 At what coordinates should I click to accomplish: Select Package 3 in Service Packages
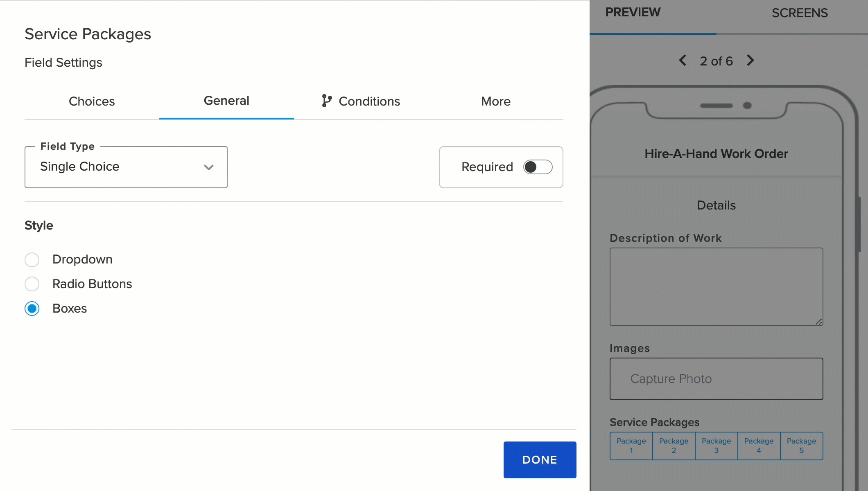point(716,446)
